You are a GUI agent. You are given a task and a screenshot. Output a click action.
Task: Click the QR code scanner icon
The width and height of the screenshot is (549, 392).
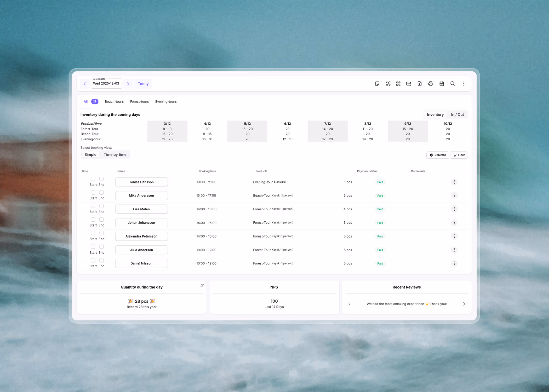(398, 84)
